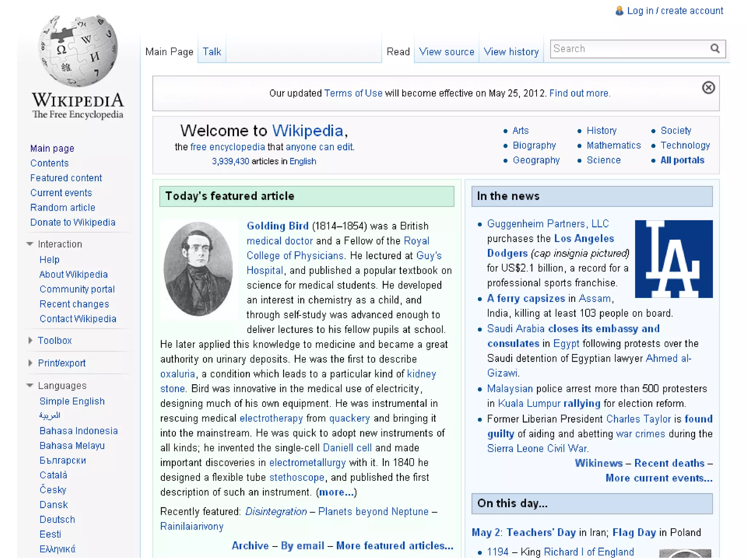Switch to the Talk tab
This screenshot has width=747, height=560.
pos(212,52)
